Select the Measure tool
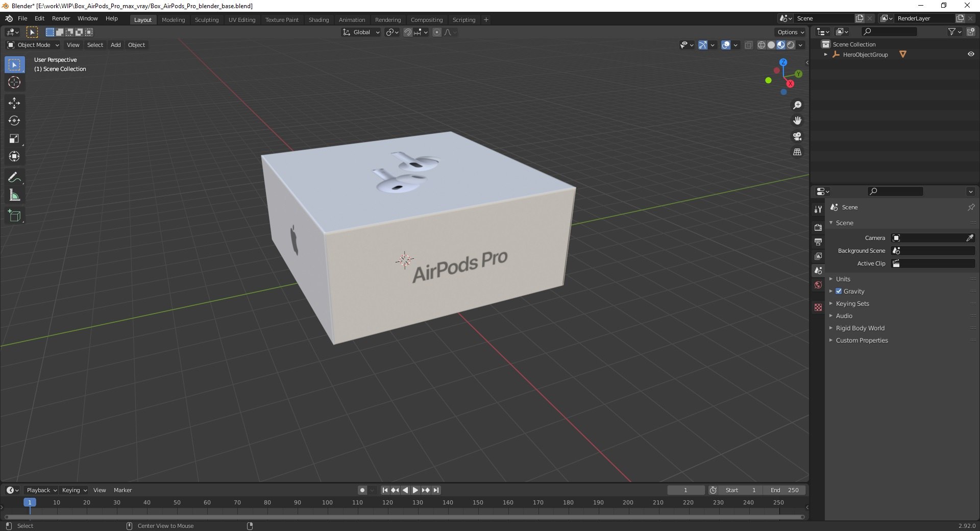This screenshot has width=980, height=531. pos(14,196)
